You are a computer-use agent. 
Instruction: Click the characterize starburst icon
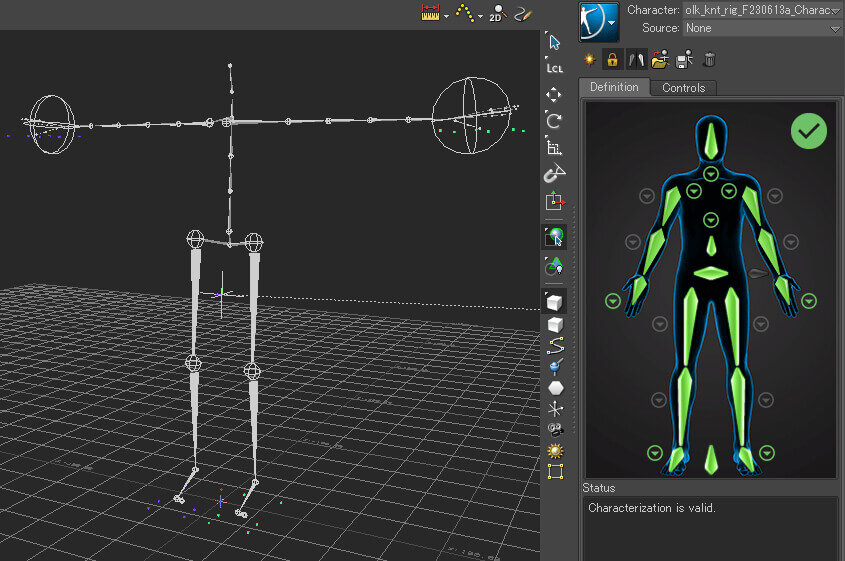[590, 59]
